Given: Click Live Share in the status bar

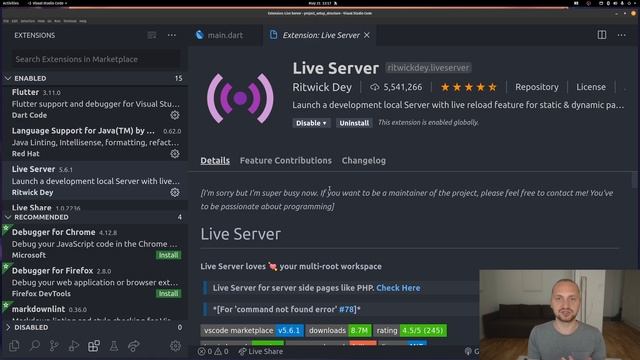Looking at the screenshot, I should 261,351.
